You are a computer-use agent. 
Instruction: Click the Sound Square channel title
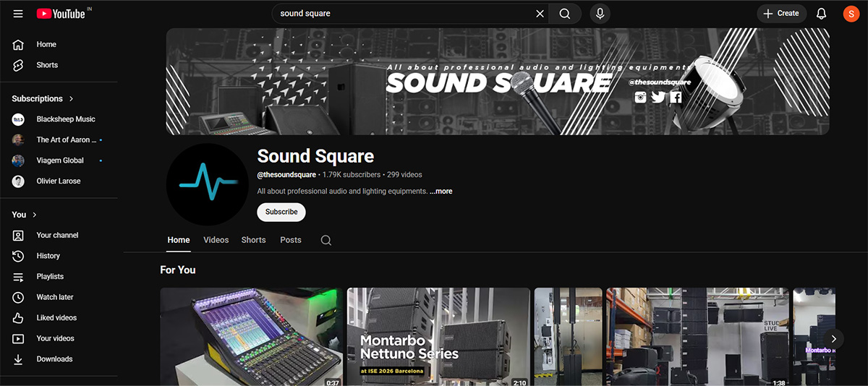pos(315,155)
